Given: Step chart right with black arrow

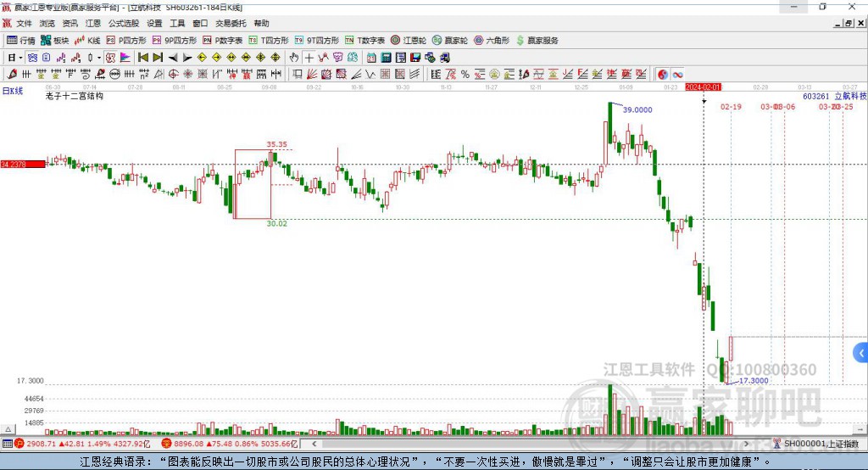Looking at the screenshot, I should (x=187, y=58).
